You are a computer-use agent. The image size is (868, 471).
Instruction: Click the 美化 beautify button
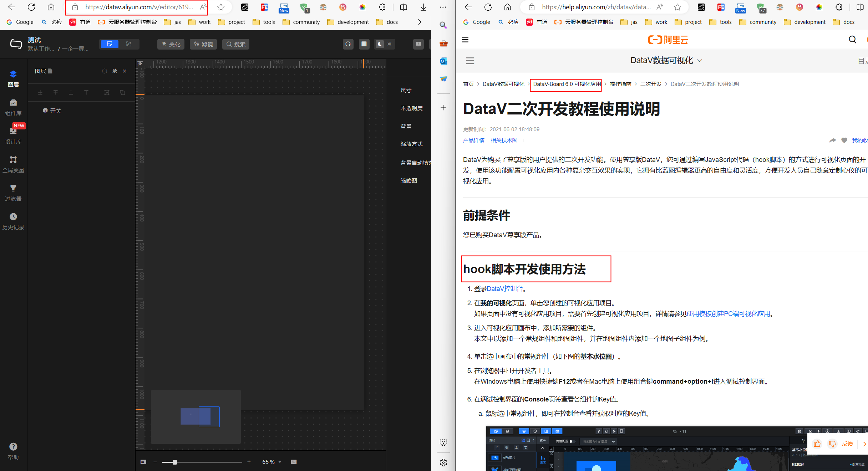171,44
